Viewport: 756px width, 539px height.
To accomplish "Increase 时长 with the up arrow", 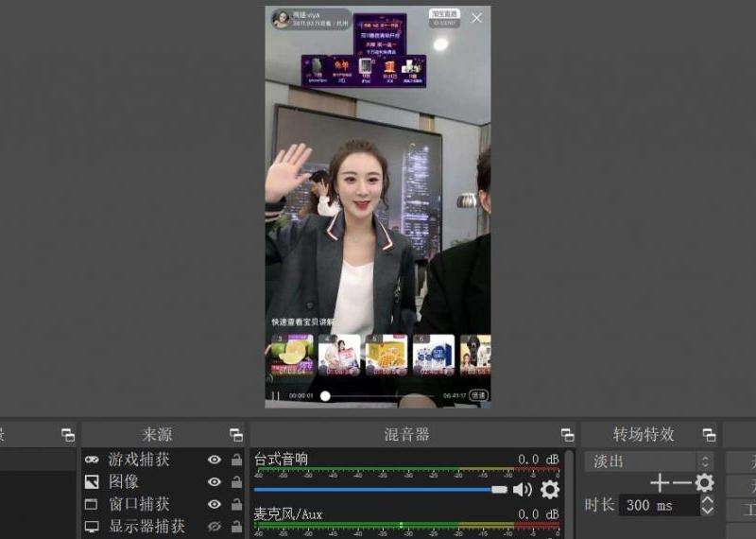I will pos(707,500).
